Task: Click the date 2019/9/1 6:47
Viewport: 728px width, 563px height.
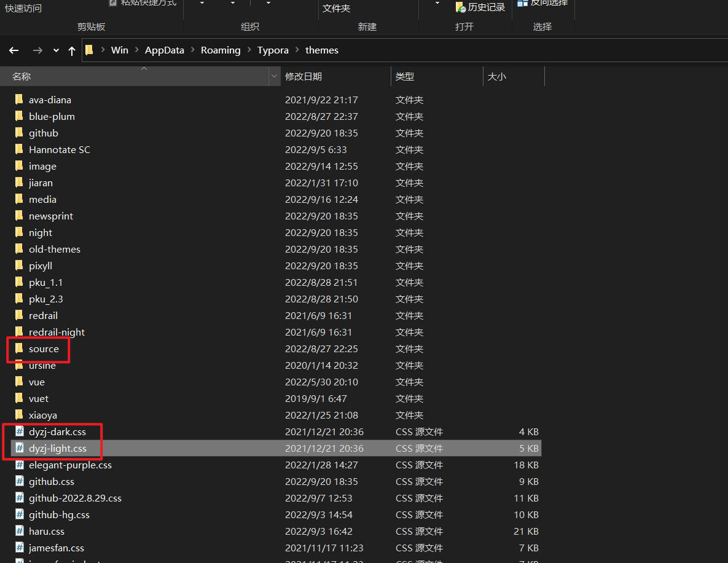Action: (316, 398)
